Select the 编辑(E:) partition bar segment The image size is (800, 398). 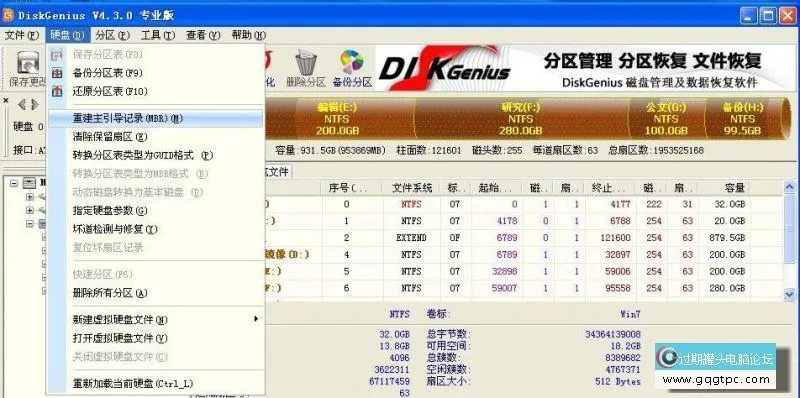coord(339,119)
